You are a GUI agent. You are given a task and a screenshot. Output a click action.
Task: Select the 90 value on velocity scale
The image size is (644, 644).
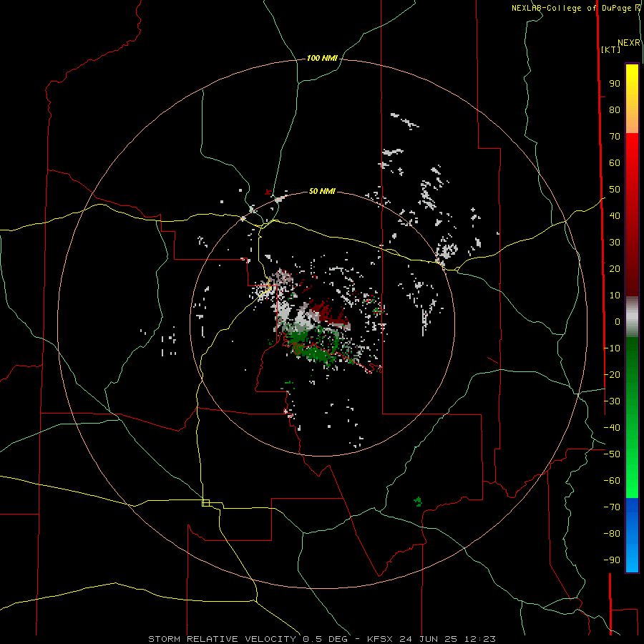(615, 84)
